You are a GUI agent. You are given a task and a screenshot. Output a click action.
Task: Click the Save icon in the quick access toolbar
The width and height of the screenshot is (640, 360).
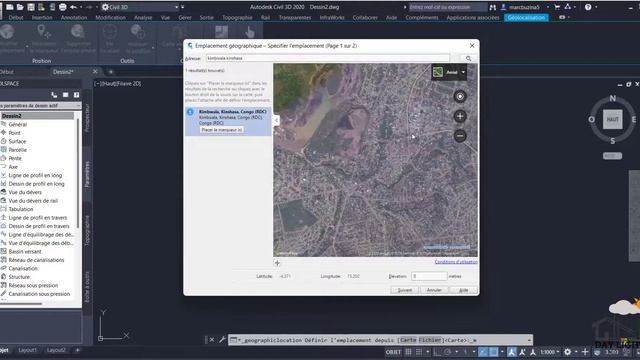31,7
